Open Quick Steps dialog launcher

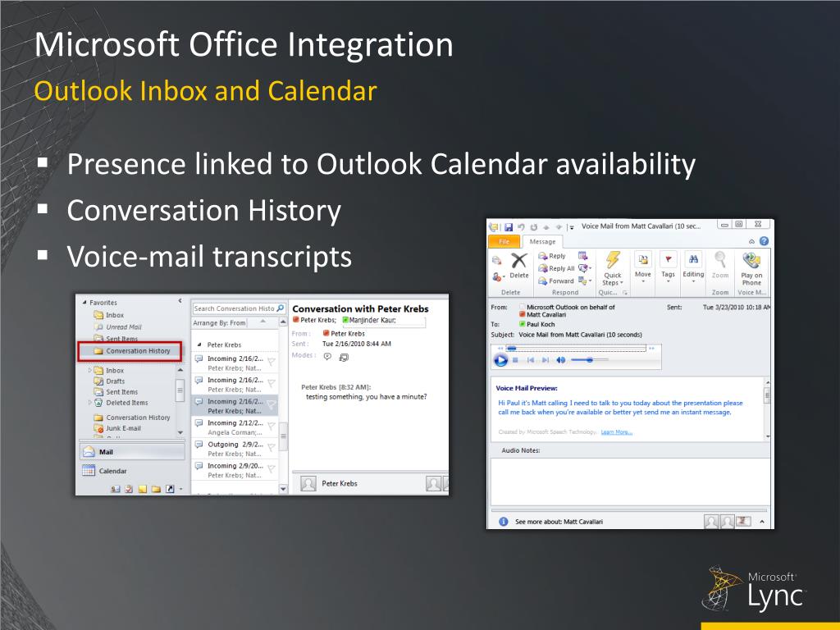click(625, 293)
